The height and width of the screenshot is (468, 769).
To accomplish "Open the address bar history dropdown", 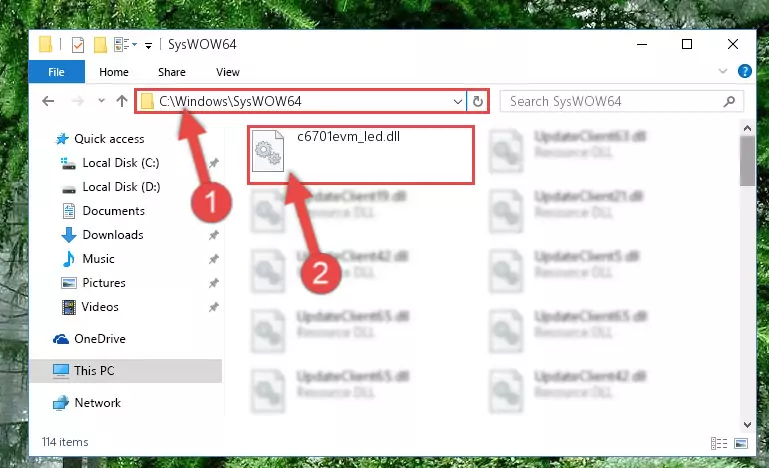I will (x=458, y=102).
